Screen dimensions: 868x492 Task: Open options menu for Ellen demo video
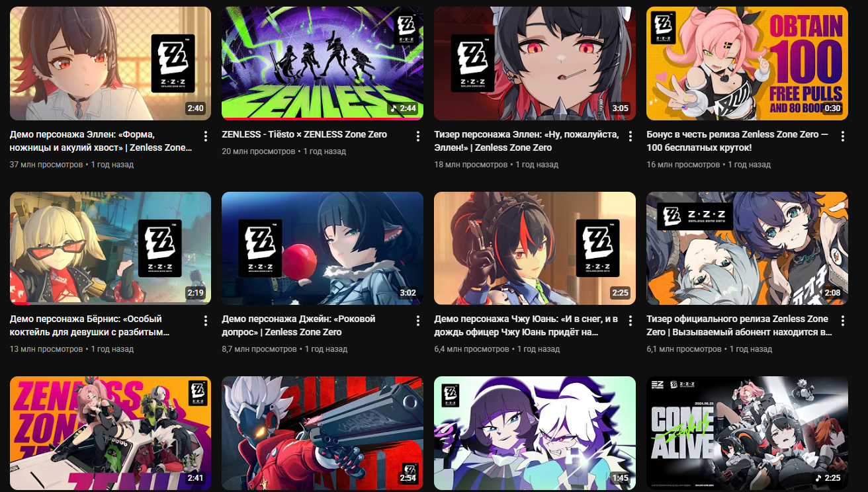[x=205, y=136]
